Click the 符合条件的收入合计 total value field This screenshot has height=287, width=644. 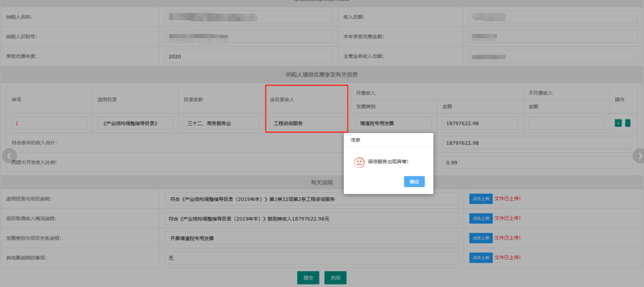tap(537, 142)
